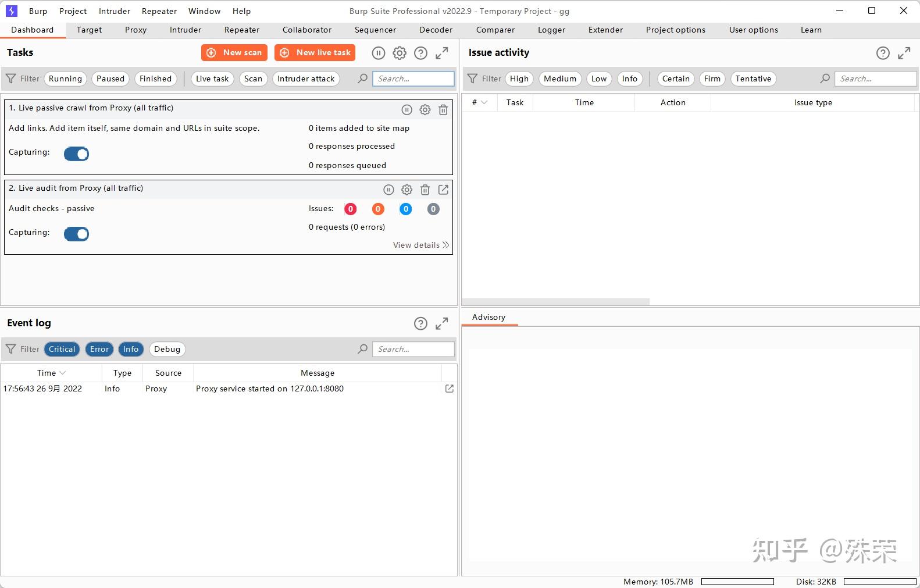
Task: Sort issues by the # column arrow
Action: (x=484, y=102)
